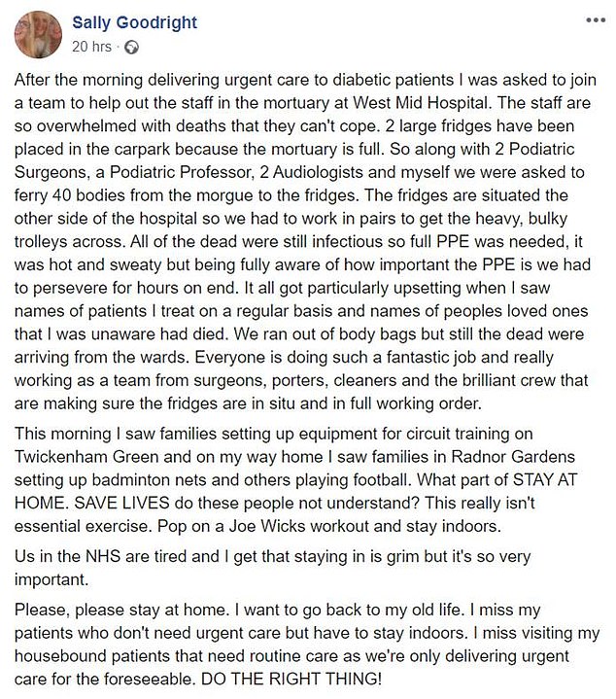Open the post options three-dot menu
Screen dimensions: 616x699
(x=594, y=18)
